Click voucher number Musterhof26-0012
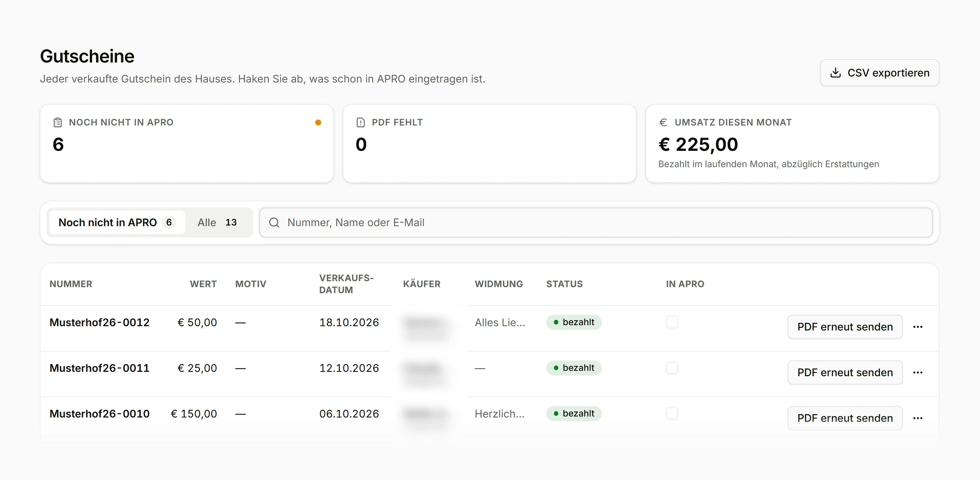The image size is (980, 480). [100, 322]
